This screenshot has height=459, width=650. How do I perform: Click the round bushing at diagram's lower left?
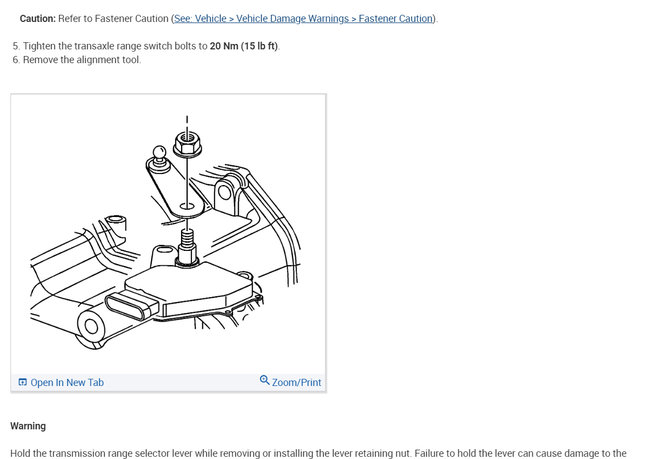pos(92,326)
